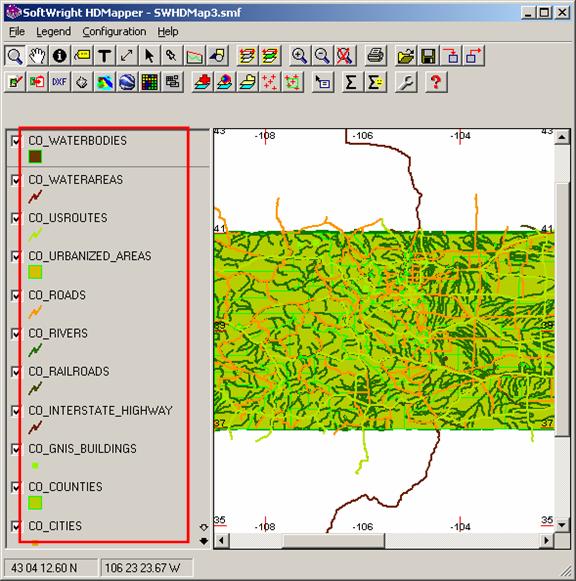576x581 pixels.
Task: Uncheck the CO_WATERBODIES layer checkbox
Action: point(16,141)
